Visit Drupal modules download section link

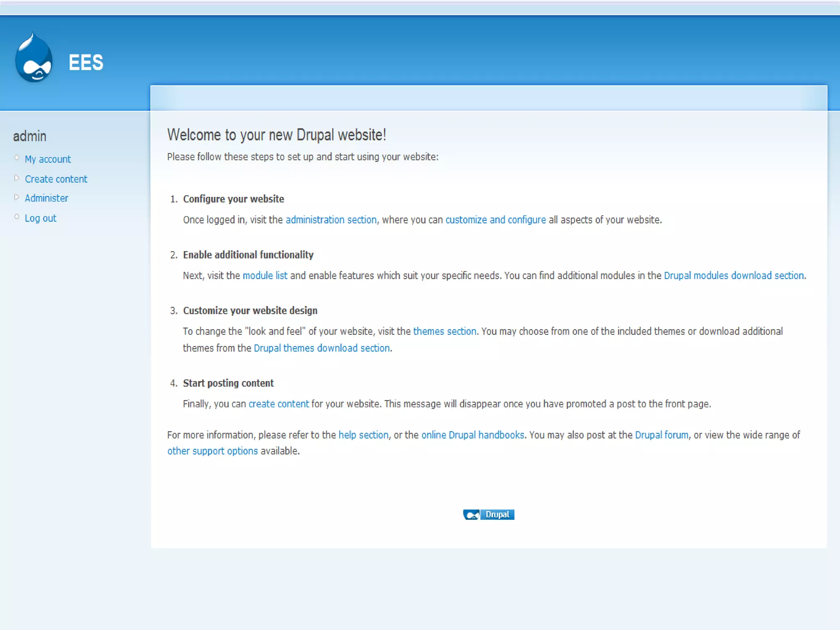click(733, 276)
